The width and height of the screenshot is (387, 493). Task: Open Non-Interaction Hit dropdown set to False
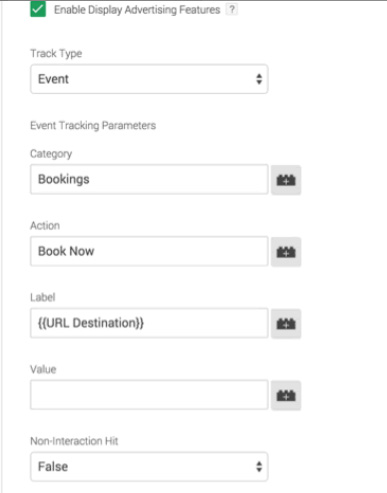click(149, 467)
